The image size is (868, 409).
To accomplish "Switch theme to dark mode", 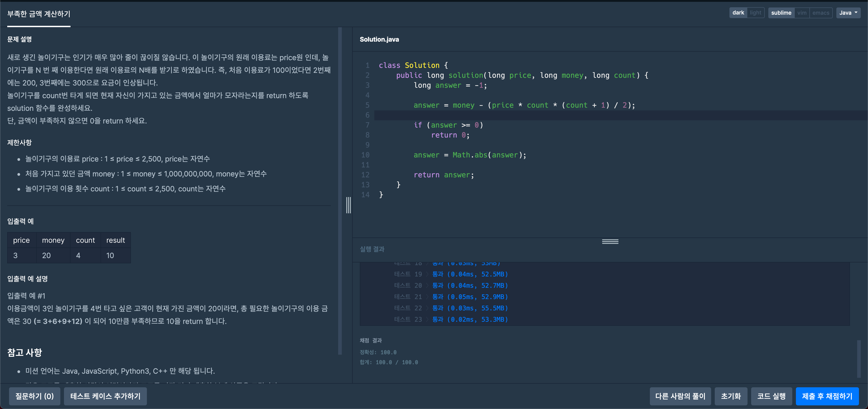I will tap(738, 13).
